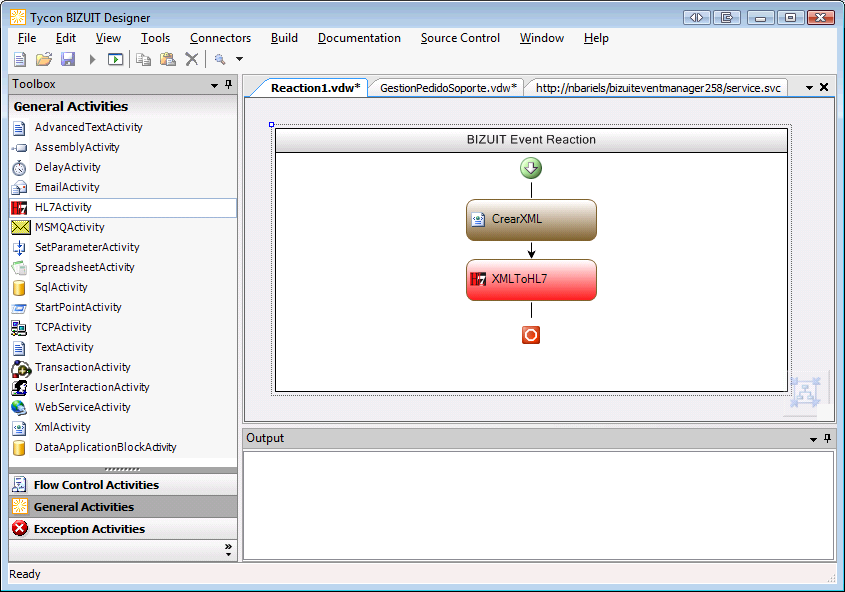Select AssemblyActivity in the toolbox
The image size is (845, 592).
(x=123, y=147)
